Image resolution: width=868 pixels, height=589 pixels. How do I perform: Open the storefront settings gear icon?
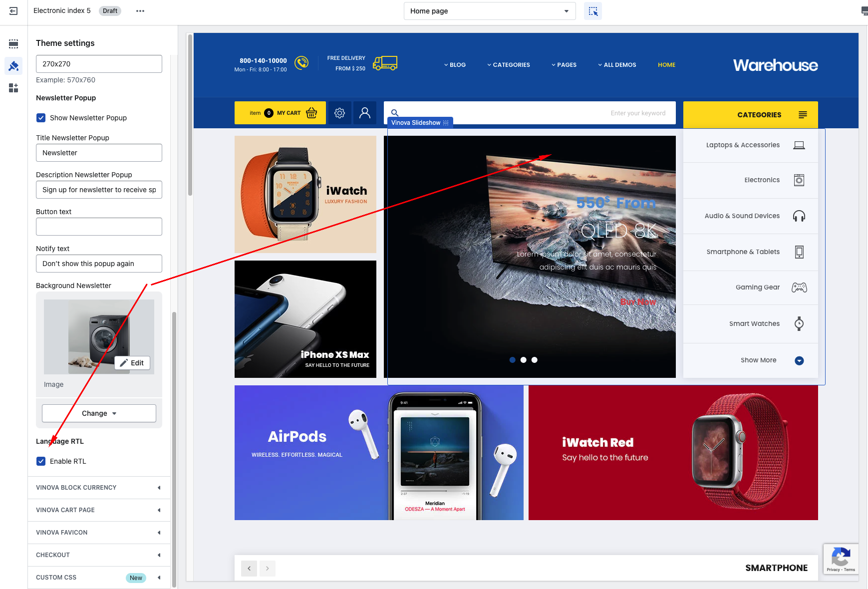point(339,113)
